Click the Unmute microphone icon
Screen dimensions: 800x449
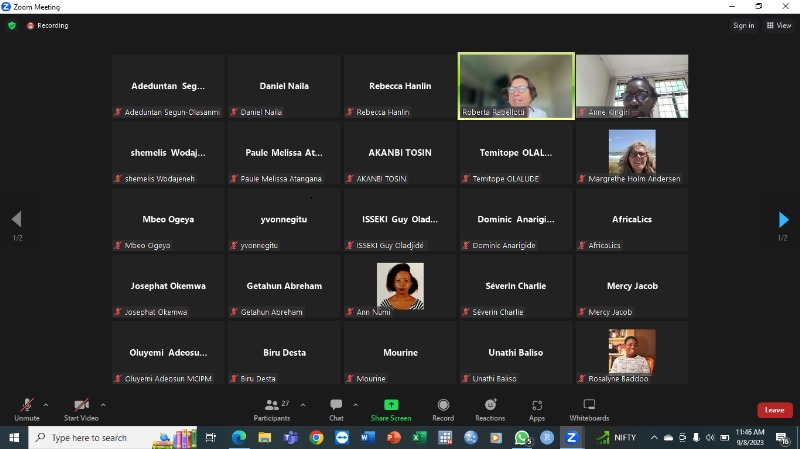[27, 405]
